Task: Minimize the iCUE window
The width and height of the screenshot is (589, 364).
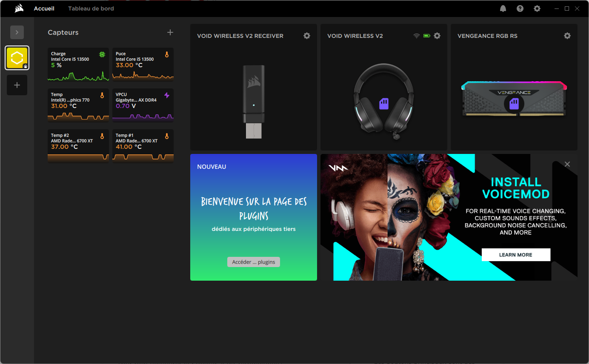Action: point(557,9)
